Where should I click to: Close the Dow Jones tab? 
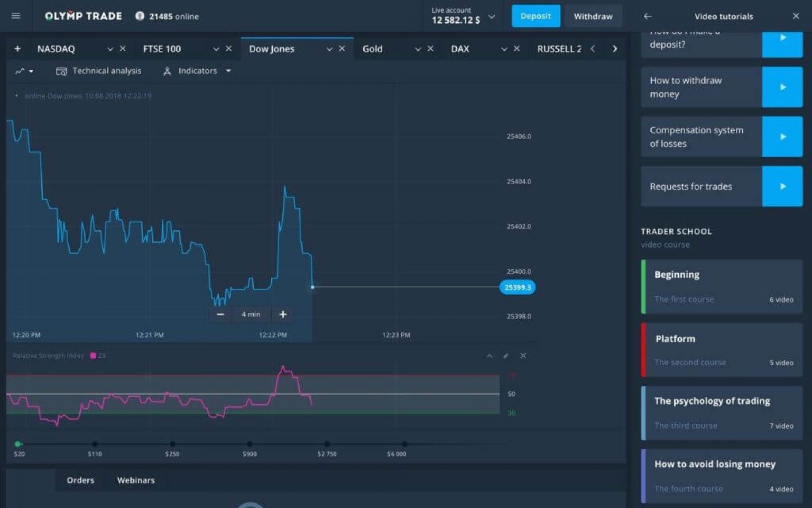point(342,48)
